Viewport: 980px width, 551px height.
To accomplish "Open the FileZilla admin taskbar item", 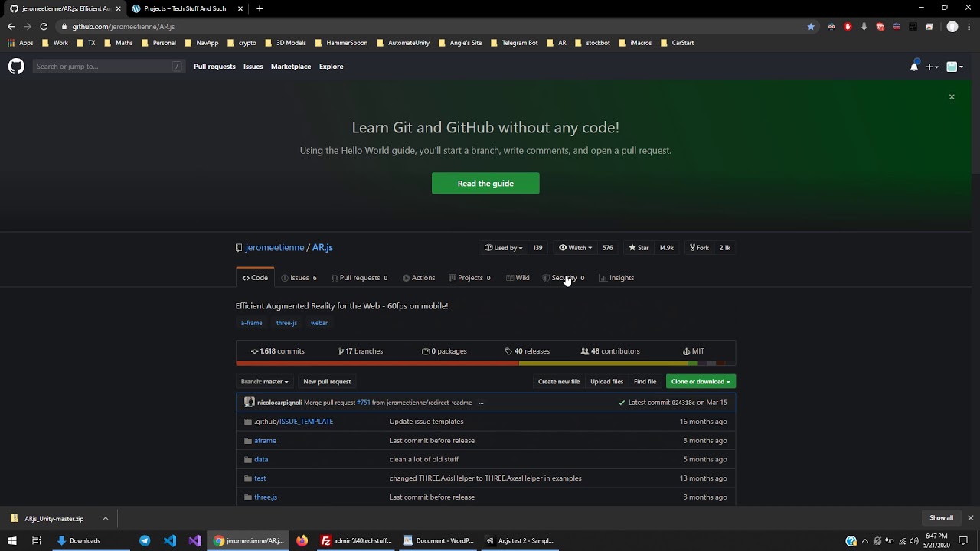I will (x=357, y=540).
